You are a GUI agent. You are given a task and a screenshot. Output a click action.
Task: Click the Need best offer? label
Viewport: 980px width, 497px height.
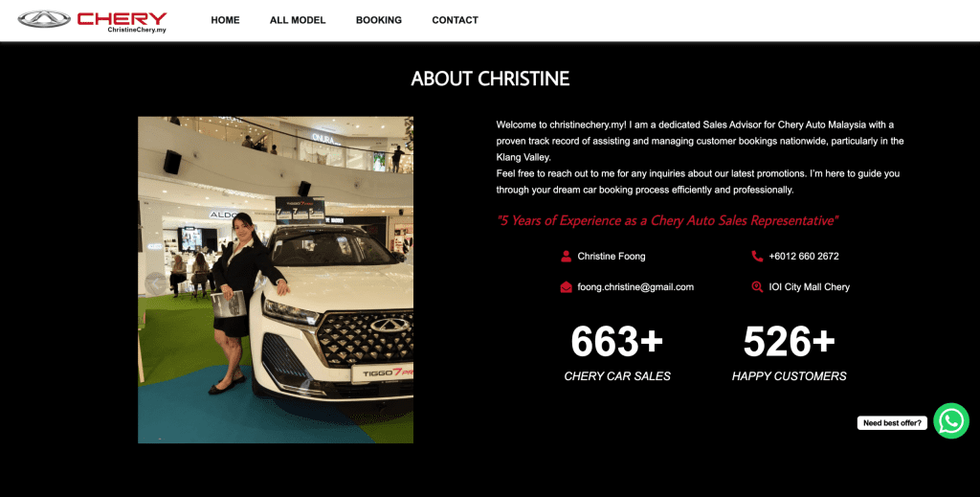pyautogui.click(x=892, y=422)
